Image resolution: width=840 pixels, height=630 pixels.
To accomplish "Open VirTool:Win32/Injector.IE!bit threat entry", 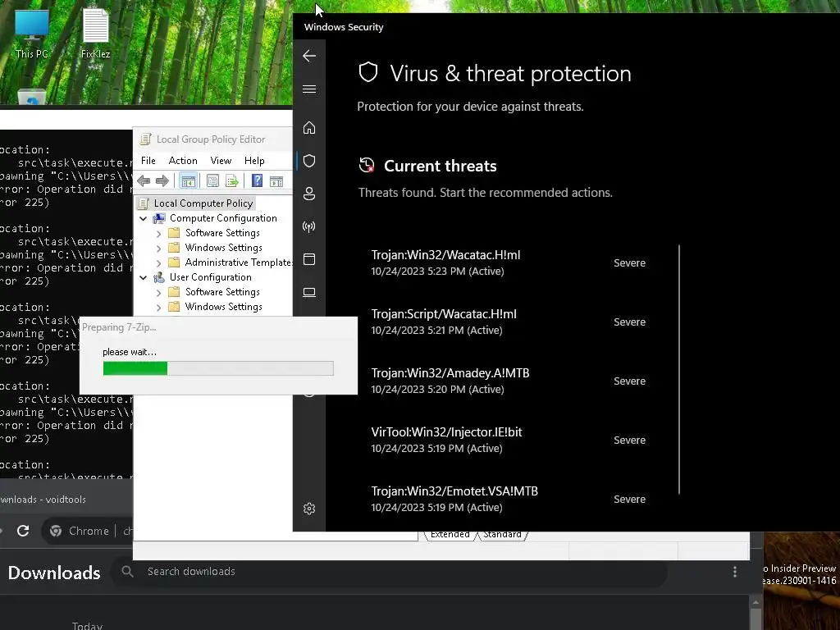I will (x=509, y=440).
